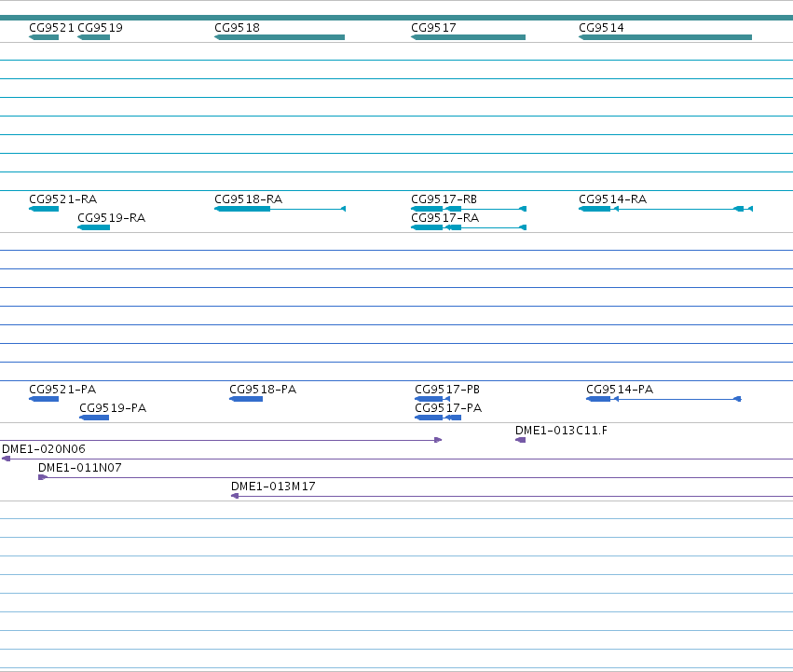This screenshot has width=793, height=672.
Task: Select DME1-020N06 left arrowhead
Action: (x=7, y=459)
